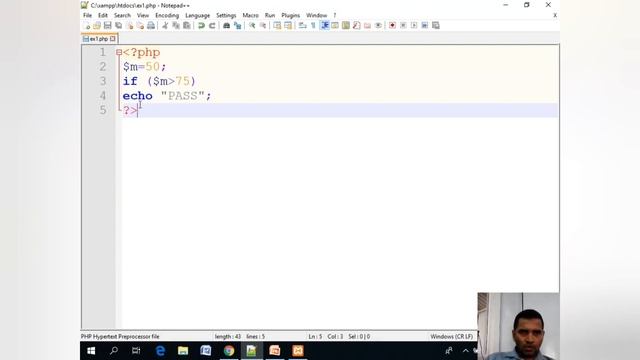This screenshot has height=360, width=640.
Task: Click the Windows (CR LF) status field
Action: 451,337
